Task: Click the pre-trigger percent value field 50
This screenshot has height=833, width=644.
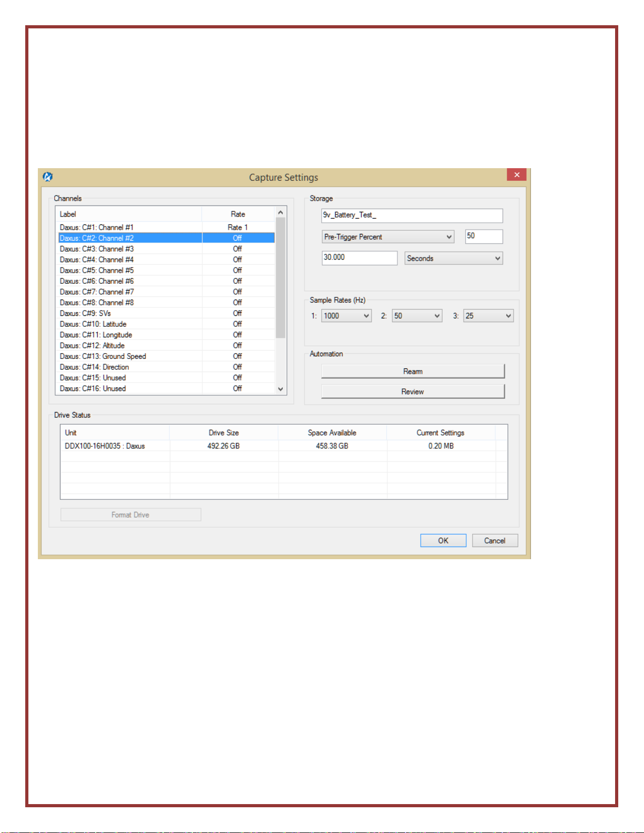Action: 484,236
